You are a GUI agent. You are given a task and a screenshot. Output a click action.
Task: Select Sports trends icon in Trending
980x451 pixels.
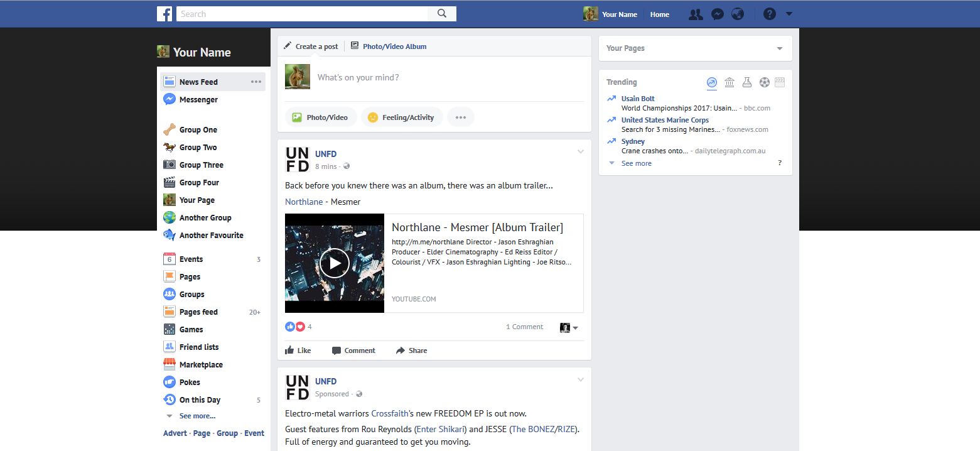click(x=764, y=82)
